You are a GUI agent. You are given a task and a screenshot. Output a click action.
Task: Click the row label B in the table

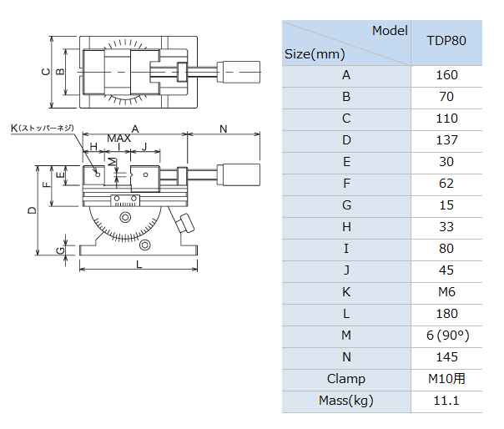click(346, 97)
